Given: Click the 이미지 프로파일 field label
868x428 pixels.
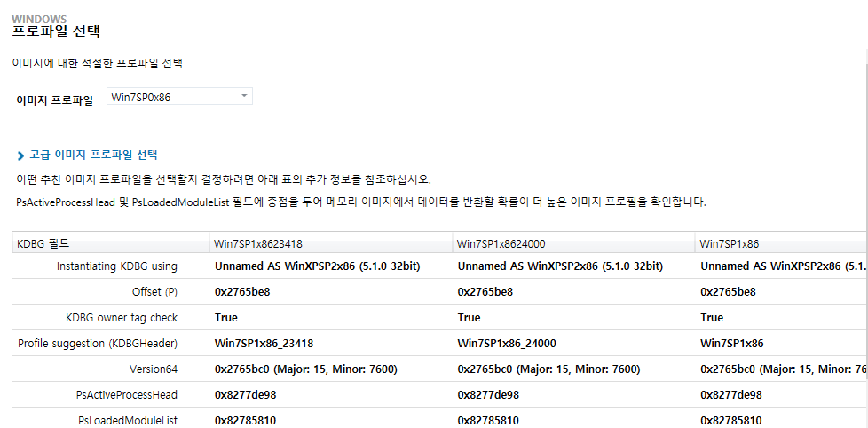Looking at the screenshot, I should 55,99.
